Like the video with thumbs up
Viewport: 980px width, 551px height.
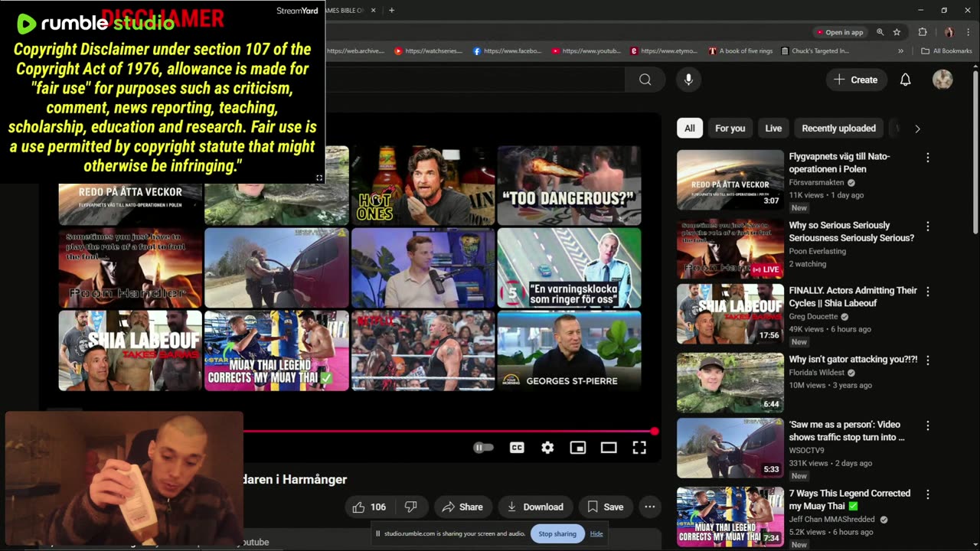click(x=368, y=507)
